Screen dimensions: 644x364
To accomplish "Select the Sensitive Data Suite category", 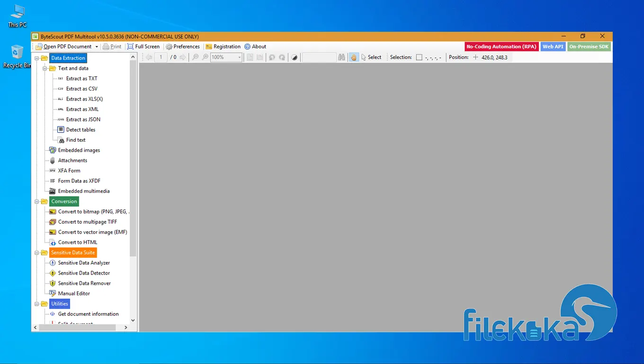I will coord(73,253).
